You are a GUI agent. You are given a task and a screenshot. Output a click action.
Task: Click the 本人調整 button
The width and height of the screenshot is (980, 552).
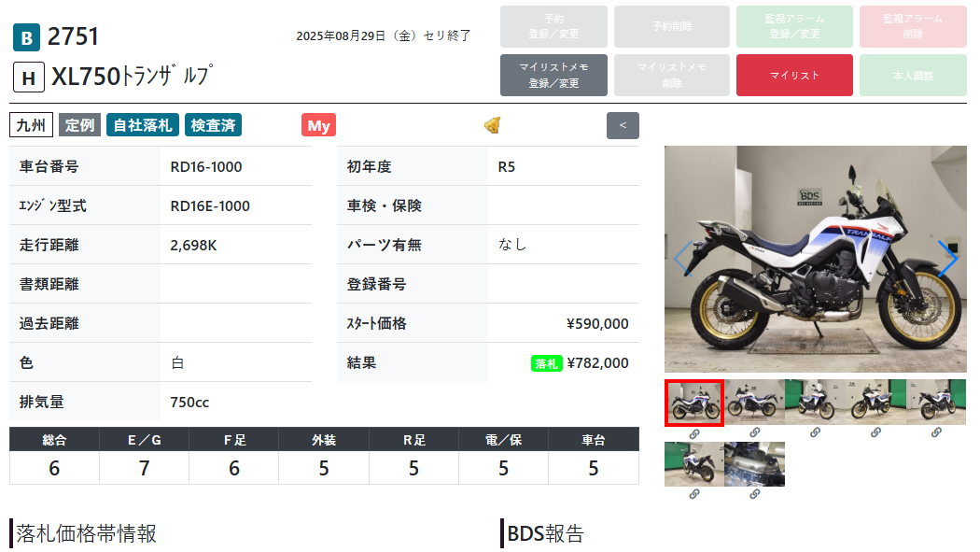tap(913, 75)
